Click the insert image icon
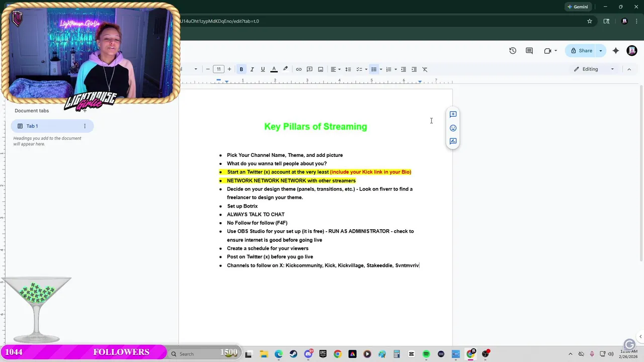This screenshot has height=362, width=644. click(320, 69)
